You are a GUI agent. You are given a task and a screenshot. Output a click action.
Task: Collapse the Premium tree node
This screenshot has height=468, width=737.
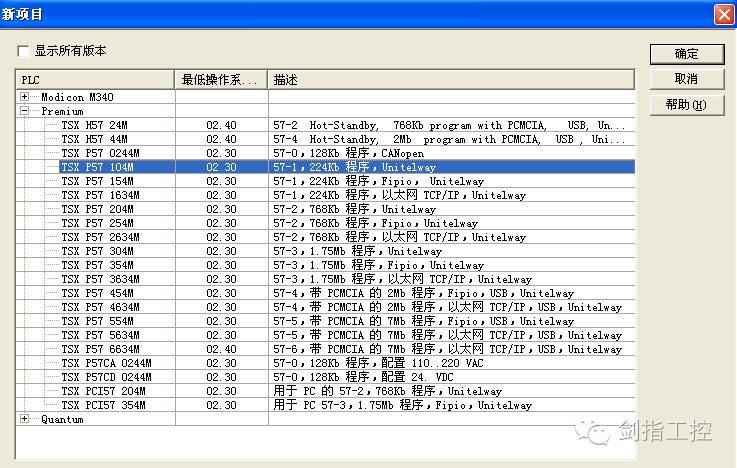[x=24, y=111]
